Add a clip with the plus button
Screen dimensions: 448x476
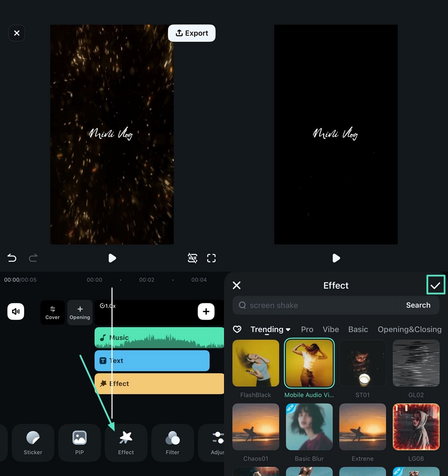(x=206, y=311)
